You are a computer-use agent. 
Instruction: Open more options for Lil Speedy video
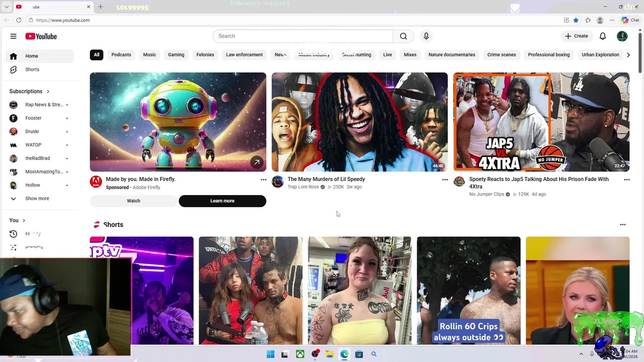445,179
